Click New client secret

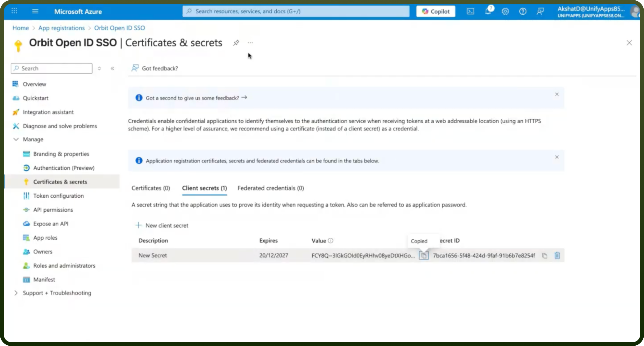tap(162, 225)
